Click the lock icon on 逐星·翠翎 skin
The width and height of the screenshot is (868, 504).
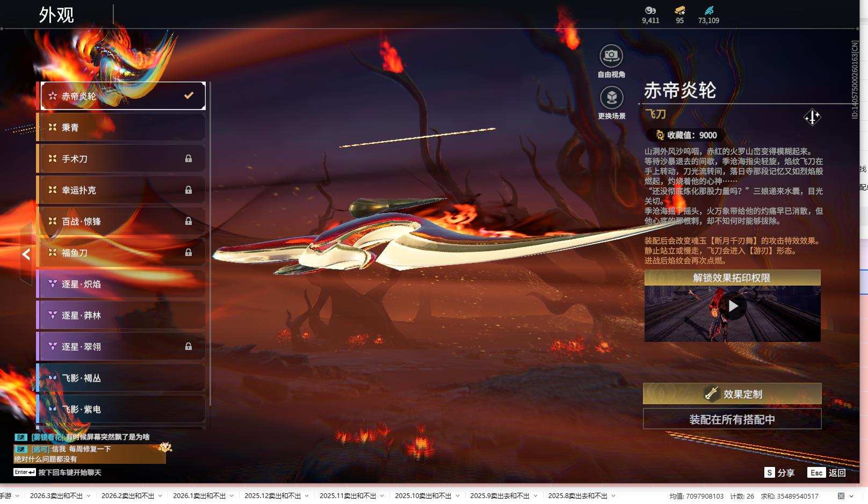[x=189, y=346]
